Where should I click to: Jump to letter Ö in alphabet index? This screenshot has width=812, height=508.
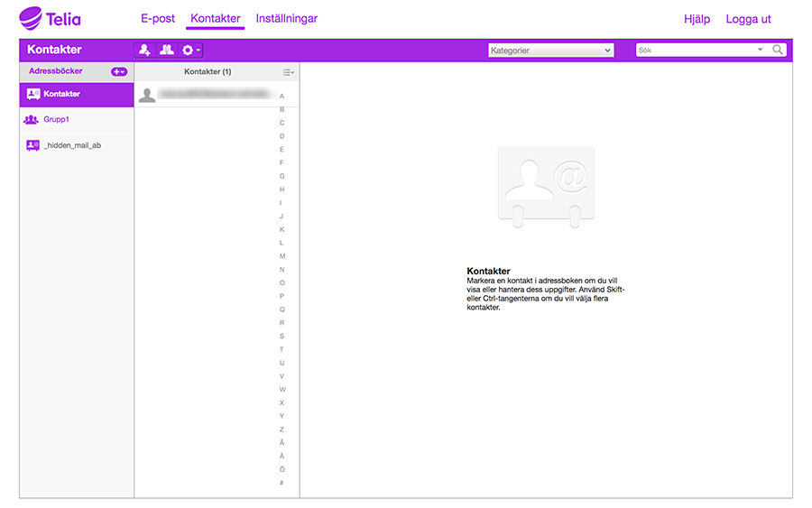click(x=282, y=469)
